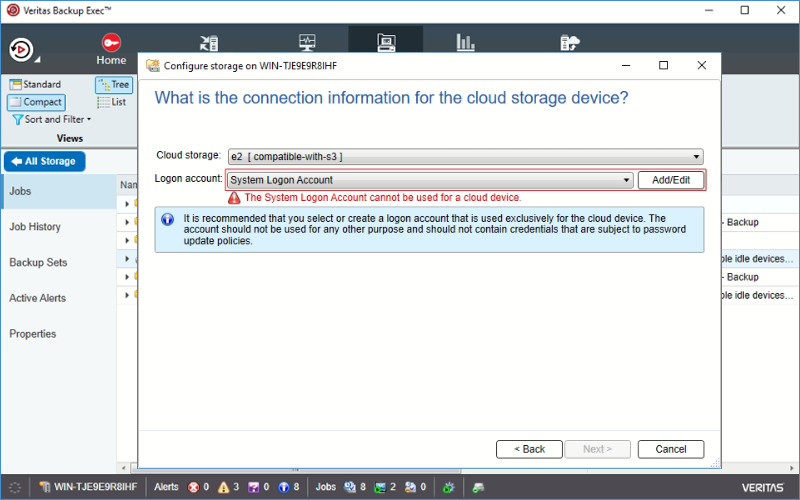The image size is (800, 500).
Task: Click the horizontal scrollbar left arrow
Action: click(x=123, y=468)
